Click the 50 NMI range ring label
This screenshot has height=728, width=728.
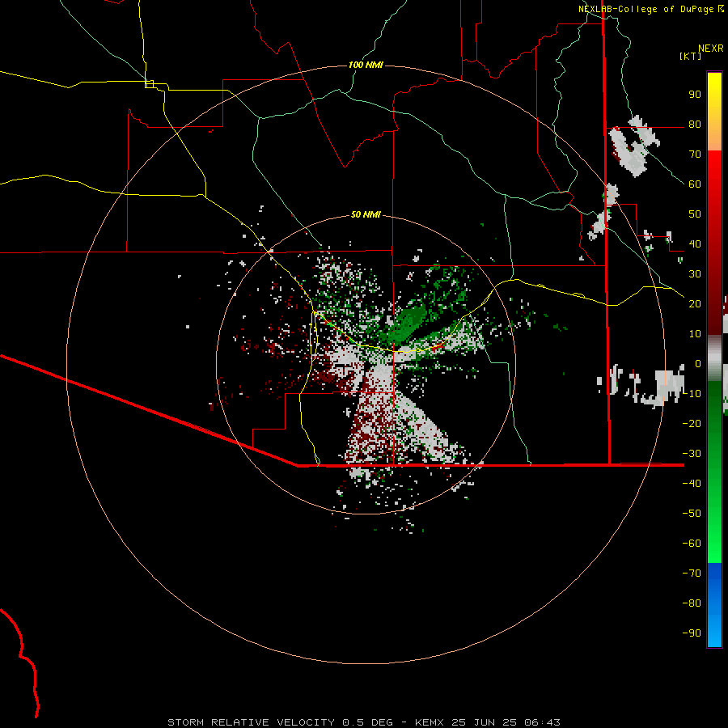(x=366, y=214)
